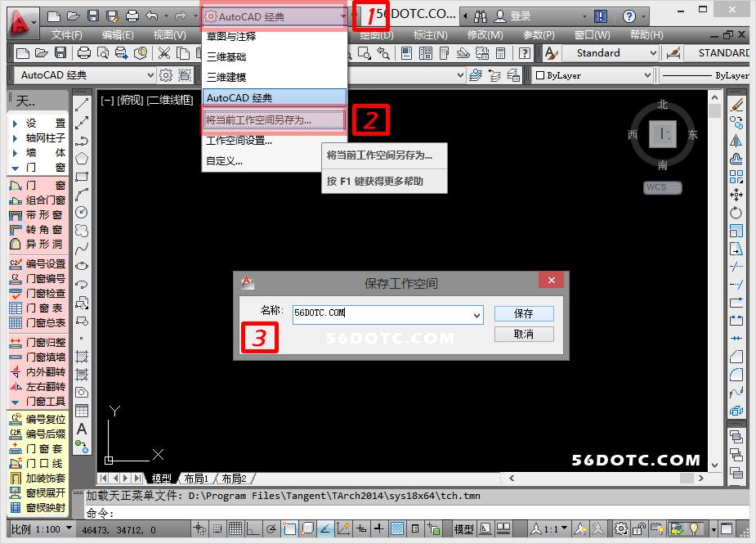Click the Hatch tool icon
This screenshot has height=544, width=756.
pyautogui.click(x=82, y=357)
